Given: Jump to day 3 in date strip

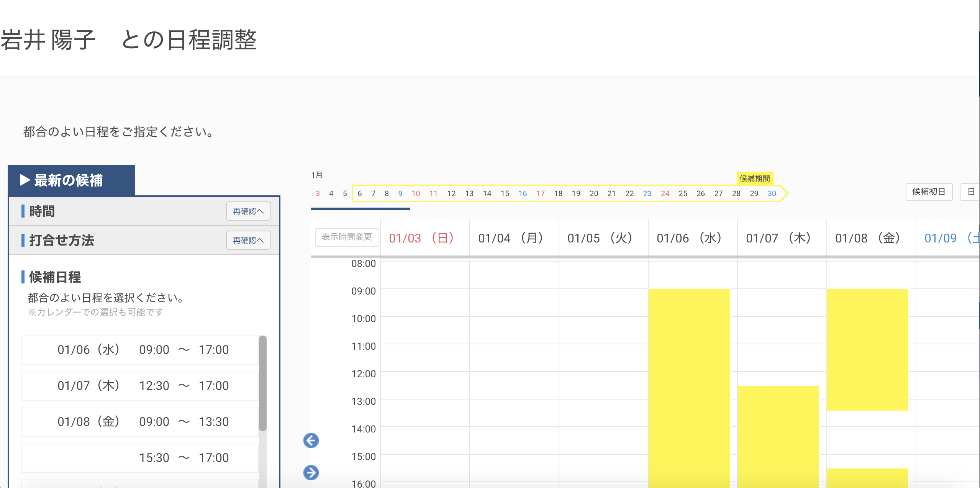Looking at the screenshot, I should (x=318, y=193).
